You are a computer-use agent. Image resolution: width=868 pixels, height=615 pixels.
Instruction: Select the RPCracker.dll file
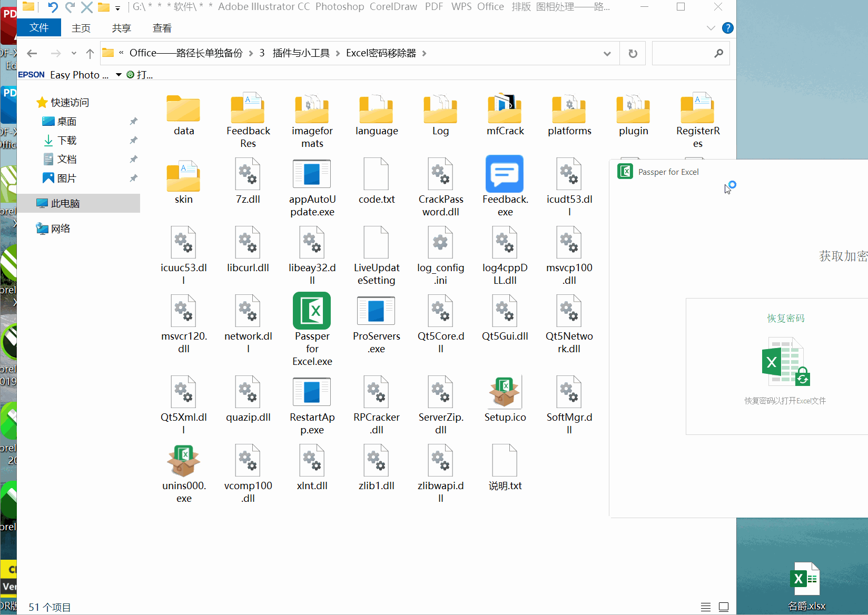click(377, 406)
